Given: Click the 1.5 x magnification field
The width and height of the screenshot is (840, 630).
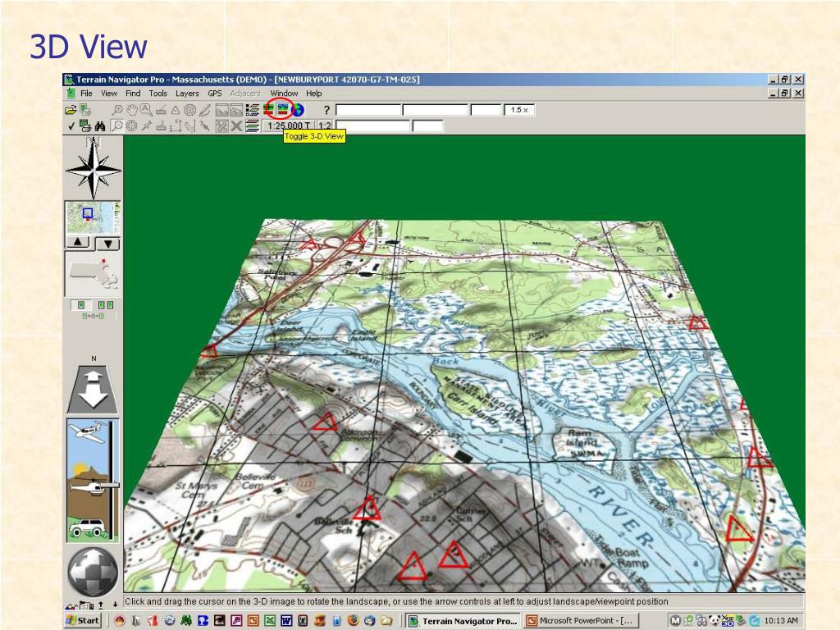Looking at the screenshot, I should (519, 110).
